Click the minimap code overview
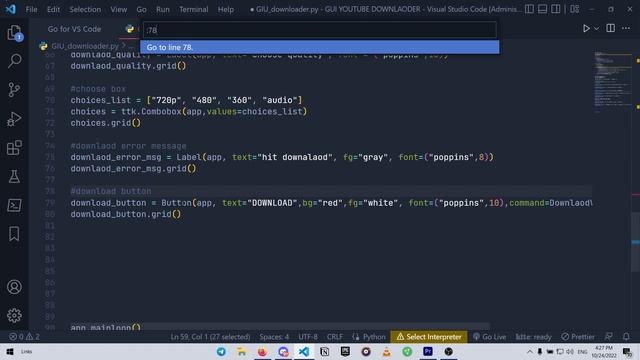Viewport: 640px width, 360px height. point(613,82)
